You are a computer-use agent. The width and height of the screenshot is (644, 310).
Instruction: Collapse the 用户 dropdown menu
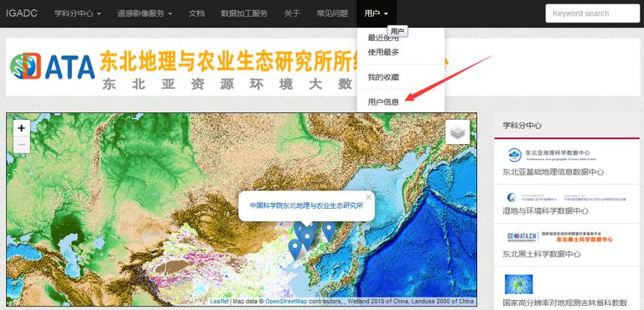pyautogui.click(x=376, y=13)
